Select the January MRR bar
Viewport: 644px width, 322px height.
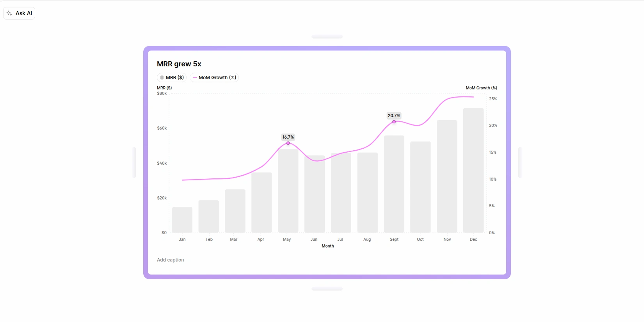pyautogui.click(x=182, y=220)
